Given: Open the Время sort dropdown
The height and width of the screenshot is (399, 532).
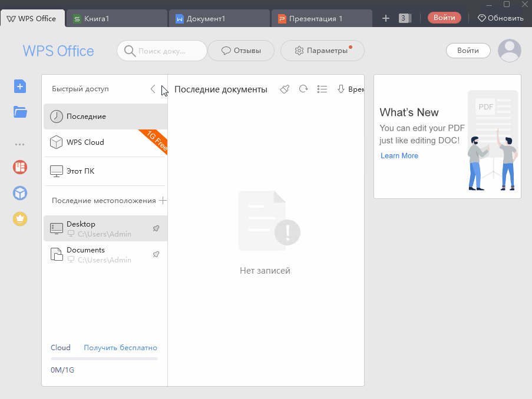Looking at the screenshot, I should (x=351, y=89).
